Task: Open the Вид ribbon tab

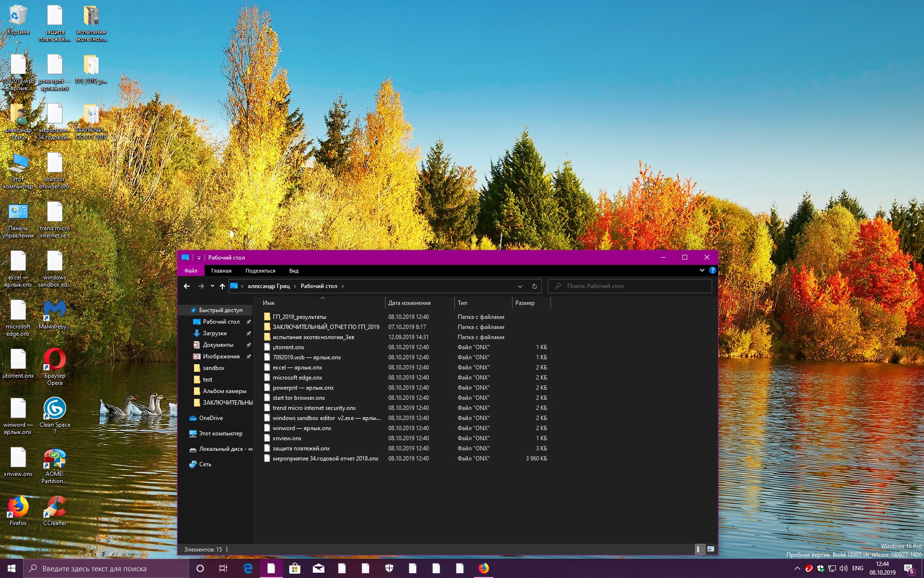Action: [294, 271]
